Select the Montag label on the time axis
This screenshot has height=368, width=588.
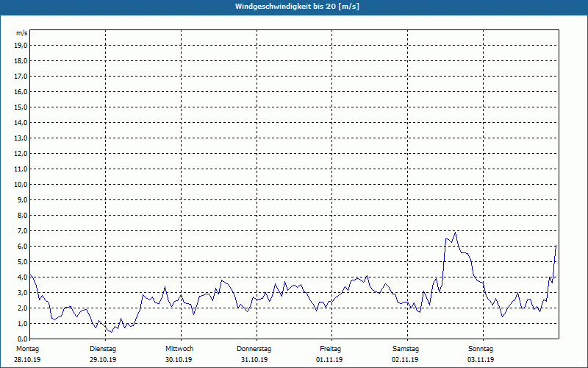click(27, 348)
